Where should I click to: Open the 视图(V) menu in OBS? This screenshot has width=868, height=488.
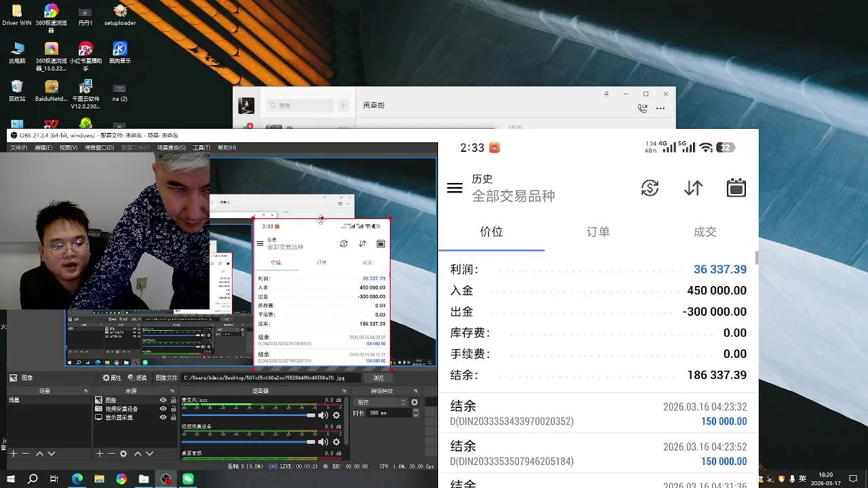(68, 148)
